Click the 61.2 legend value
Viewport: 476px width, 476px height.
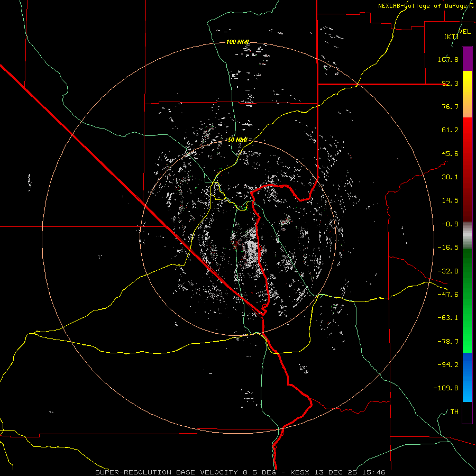450,130
